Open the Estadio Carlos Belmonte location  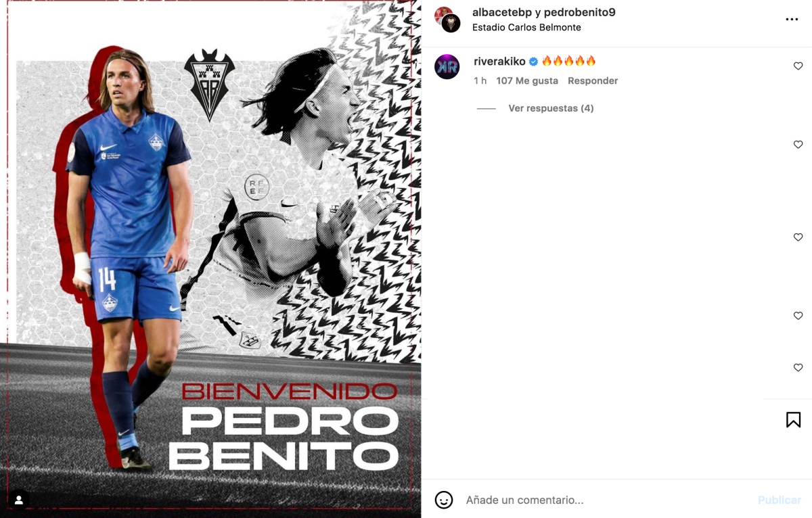pos(526,28)
